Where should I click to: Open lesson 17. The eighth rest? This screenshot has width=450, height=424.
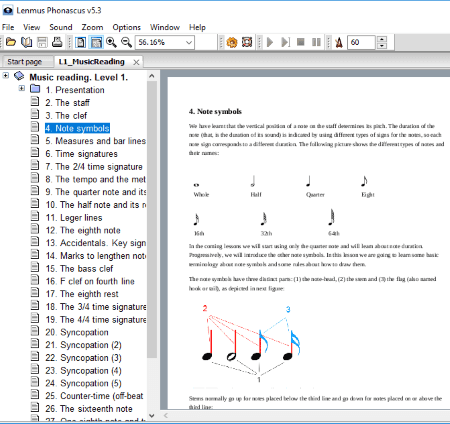(82, 294)
